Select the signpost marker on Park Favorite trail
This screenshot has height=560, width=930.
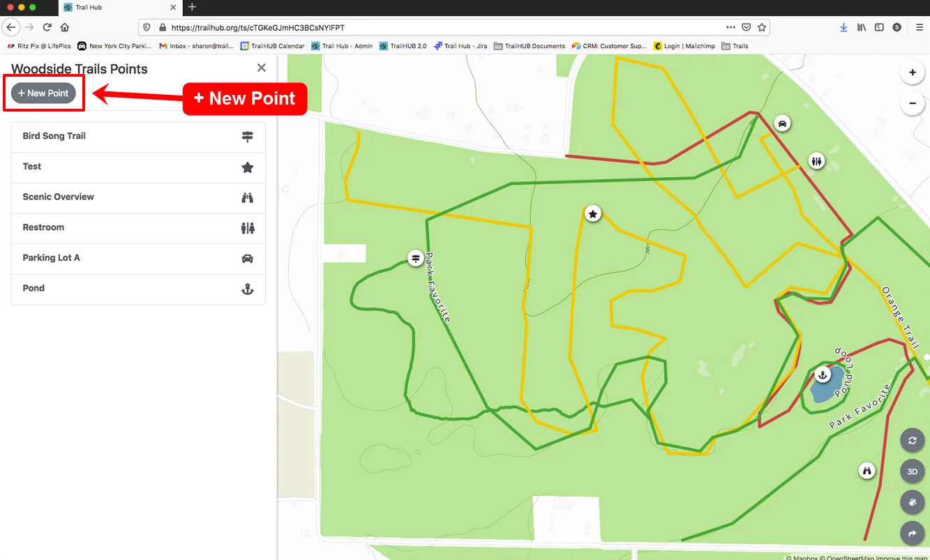point(416,259)
